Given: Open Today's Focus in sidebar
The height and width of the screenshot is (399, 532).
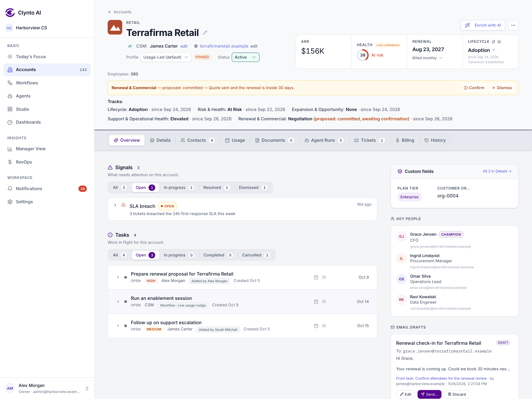Looking at the screenshot, I should click(47, 57).
